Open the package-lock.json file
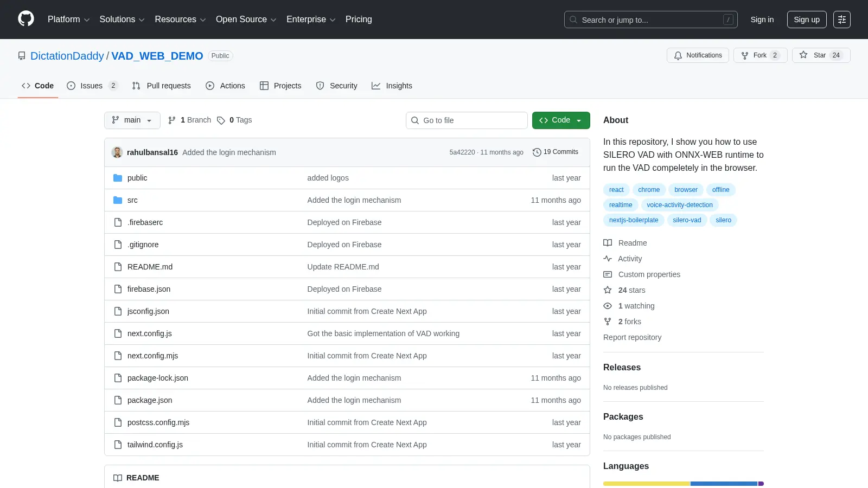This screenshot has height=488, width=868. coord(158,378)
